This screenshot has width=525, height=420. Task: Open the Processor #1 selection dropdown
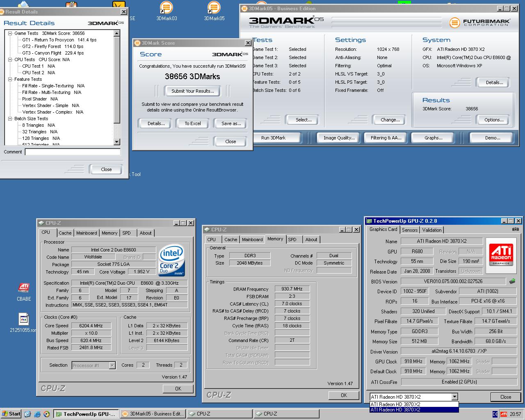point(112,365)
